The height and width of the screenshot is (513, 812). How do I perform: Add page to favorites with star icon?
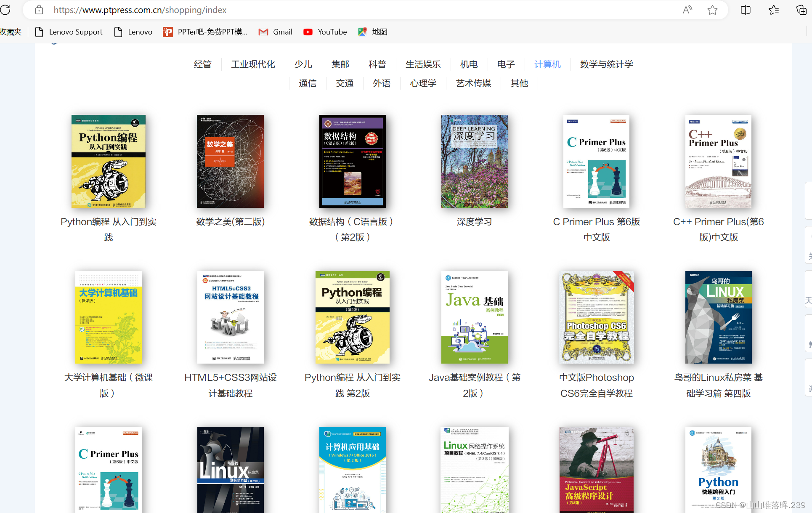pyautogui.click(x=712, y=10)
